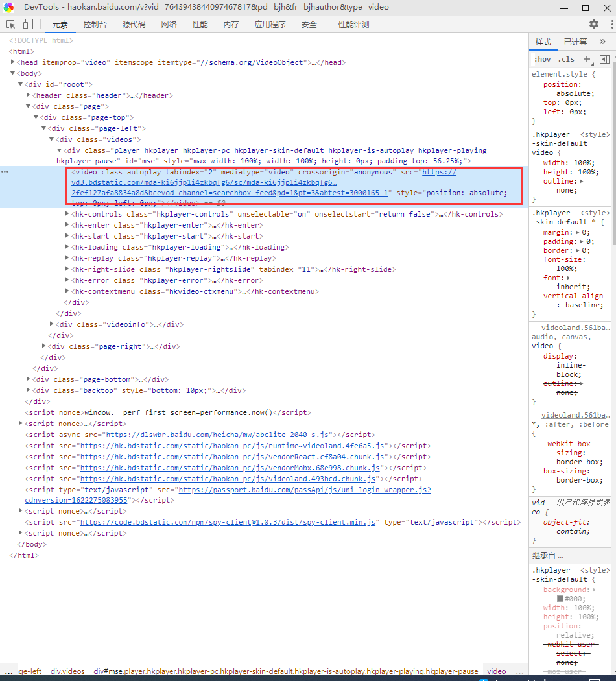Screen dimensions: 616x681
Task: Open the 源代码 tab
Action: (134, 25)
